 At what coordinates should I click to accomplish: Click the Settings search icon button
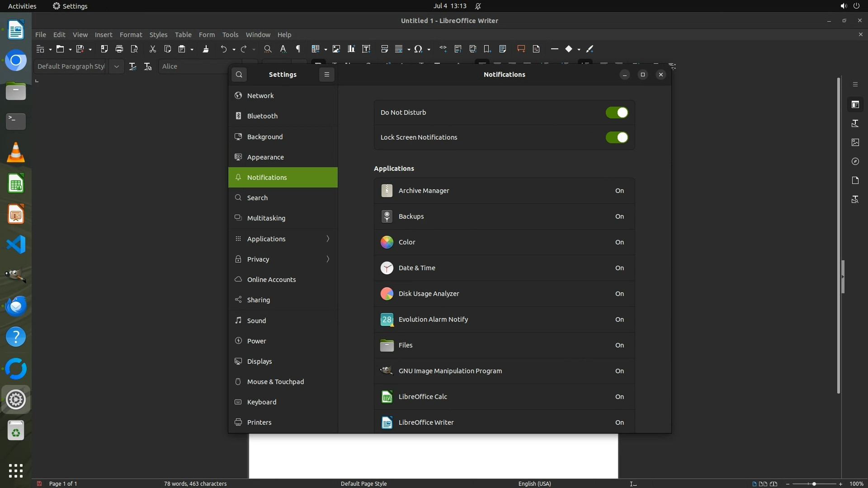pos(239,75)
